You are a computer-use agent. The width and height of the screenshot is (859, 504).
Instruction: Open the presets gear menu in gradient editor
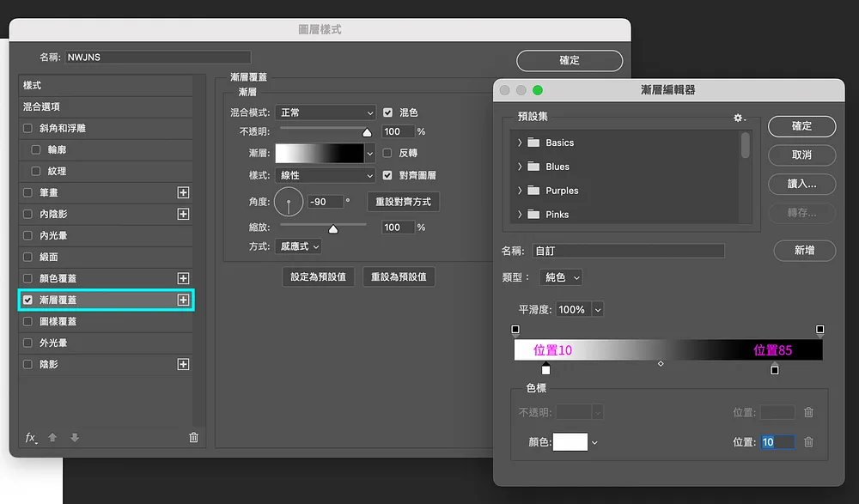point(739,118)
